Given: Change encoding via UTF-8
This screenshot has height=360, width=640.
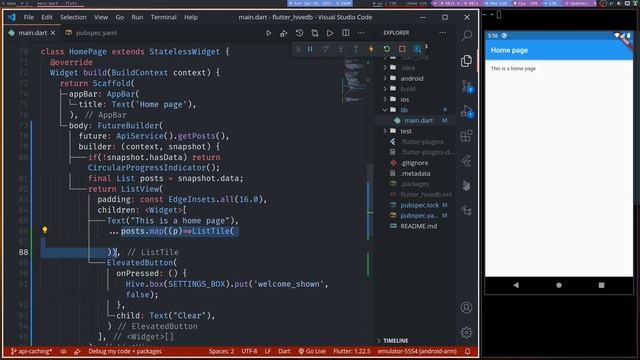Looking at the screenshot, I should click(249, 351).
